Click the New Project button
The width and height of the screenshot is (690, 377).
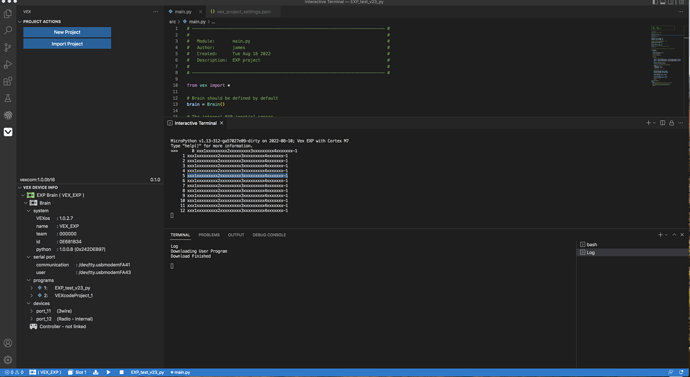pos(67,32)
